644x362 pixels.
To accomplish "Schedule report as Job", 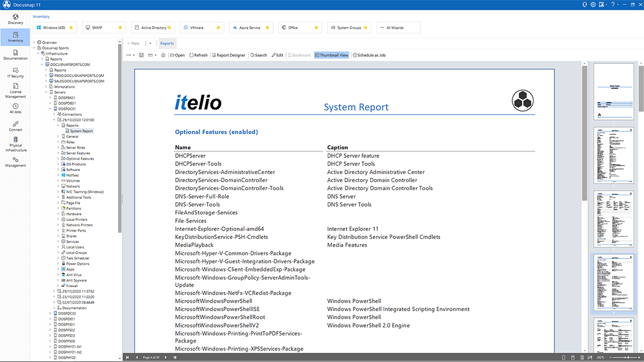I will (369, 55).
